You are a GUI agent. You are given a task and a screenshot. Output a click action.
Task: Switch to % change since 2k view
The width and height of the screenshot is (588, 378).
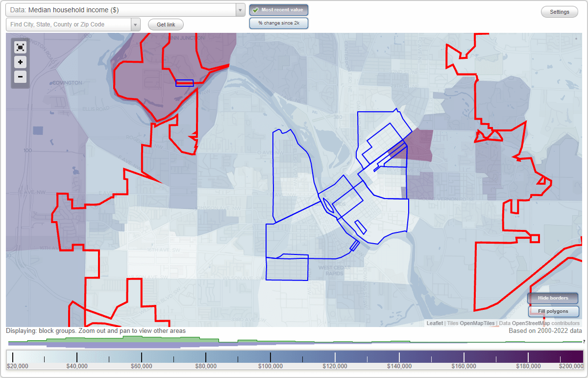click(x=278, y=23)
